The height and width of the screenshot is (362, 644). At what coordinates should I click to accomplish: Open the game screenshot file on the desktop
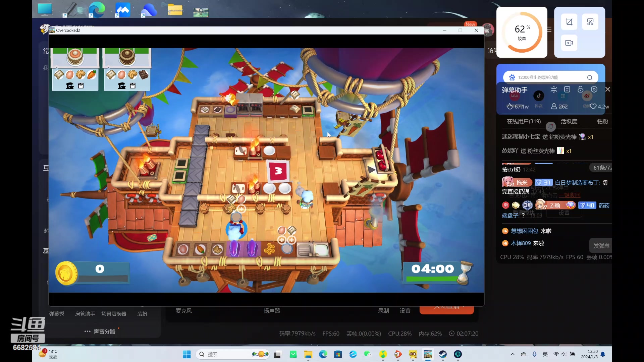pyautogui.click(x=201, y=12)
